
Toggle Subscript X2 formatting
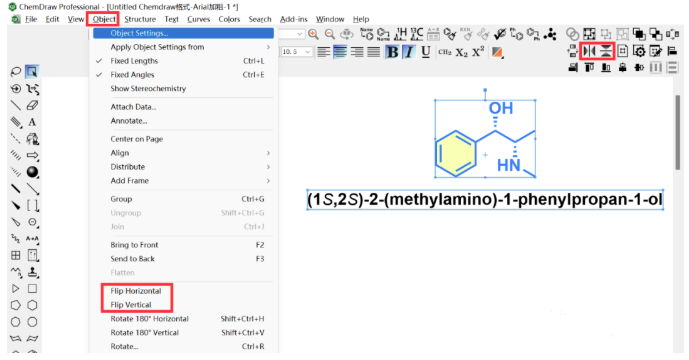(x=461, y=52)
